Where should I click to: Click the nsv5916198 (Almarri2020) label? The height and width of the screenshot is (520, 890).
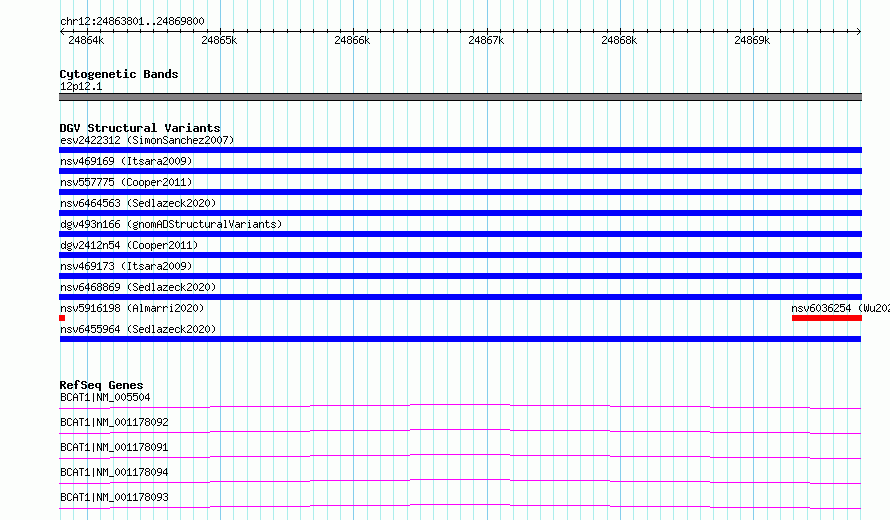[132, 308]
